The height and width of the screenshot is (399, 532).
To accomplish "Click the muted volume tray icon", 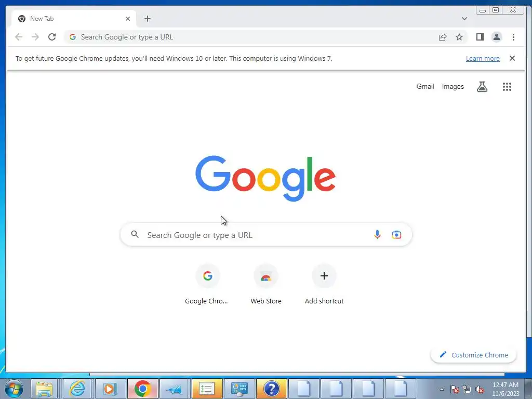I will (x=480, y=390).
